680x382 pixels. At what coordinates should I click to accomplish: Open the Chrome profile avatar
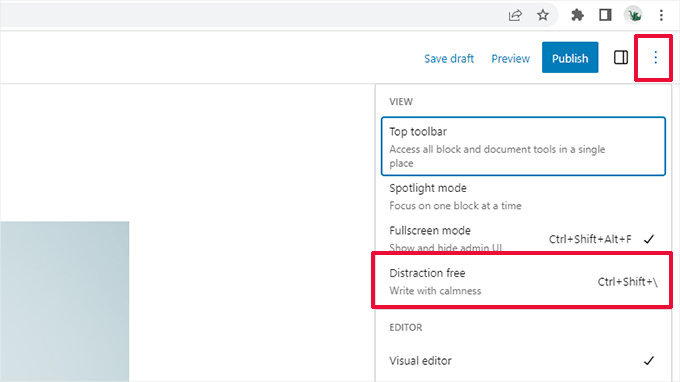pos(633,16)
